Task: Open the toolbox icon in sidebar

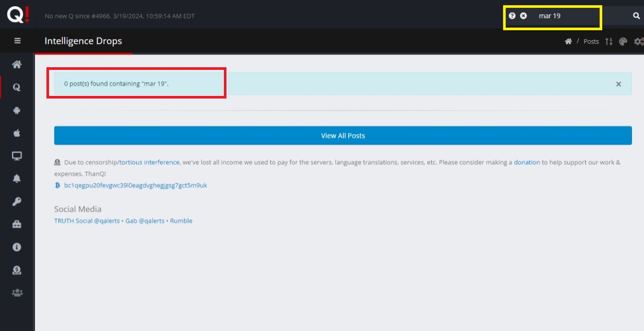Action: tap(17, 224)
